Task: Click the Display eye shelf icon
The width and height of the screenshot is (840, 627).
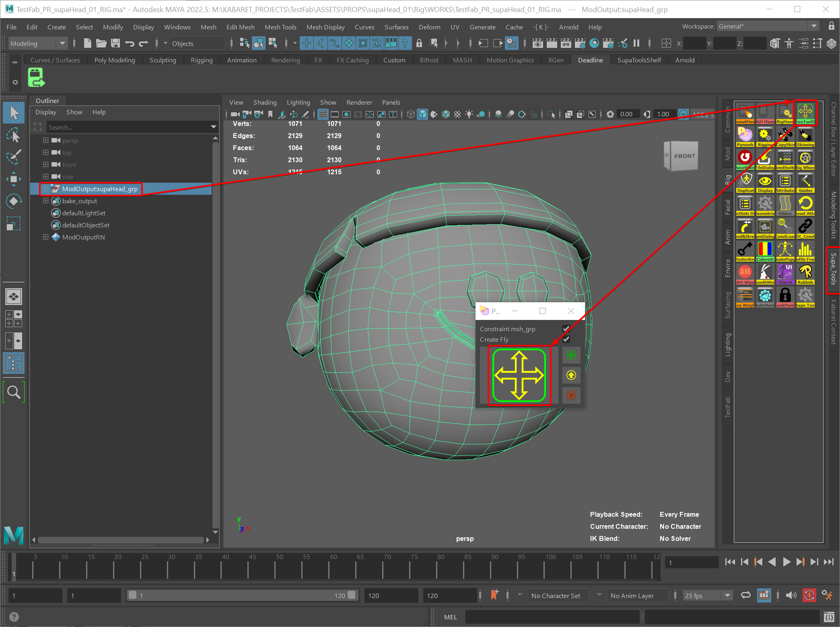Action: click(765, 182)
